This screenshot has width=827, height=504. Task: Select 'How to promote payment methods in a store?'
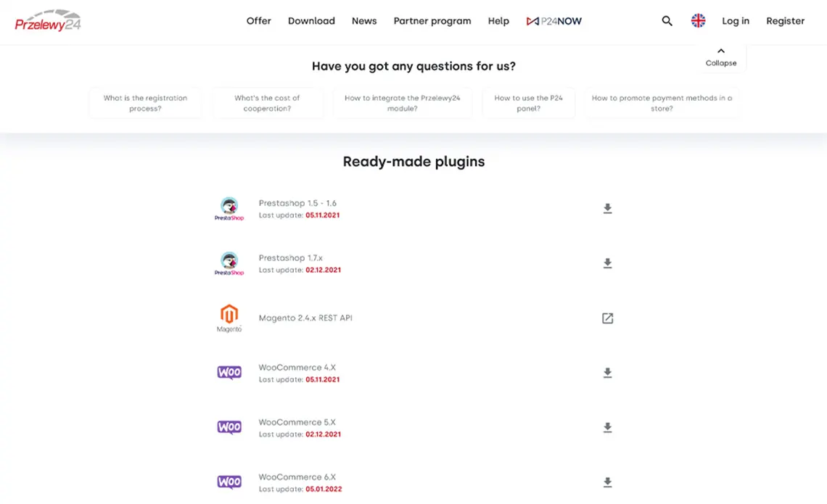(x=662, y=103)
